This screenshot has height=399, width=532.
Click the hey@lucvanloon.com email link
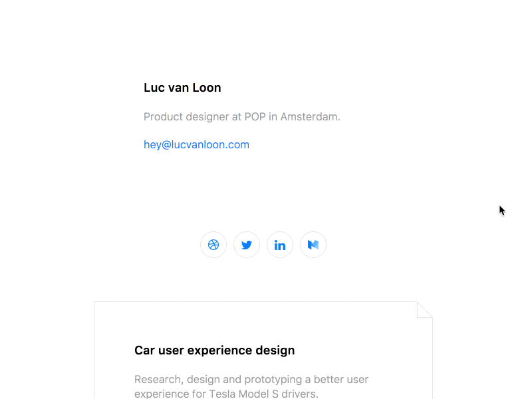pyautogui.click(x=196, y=144)
